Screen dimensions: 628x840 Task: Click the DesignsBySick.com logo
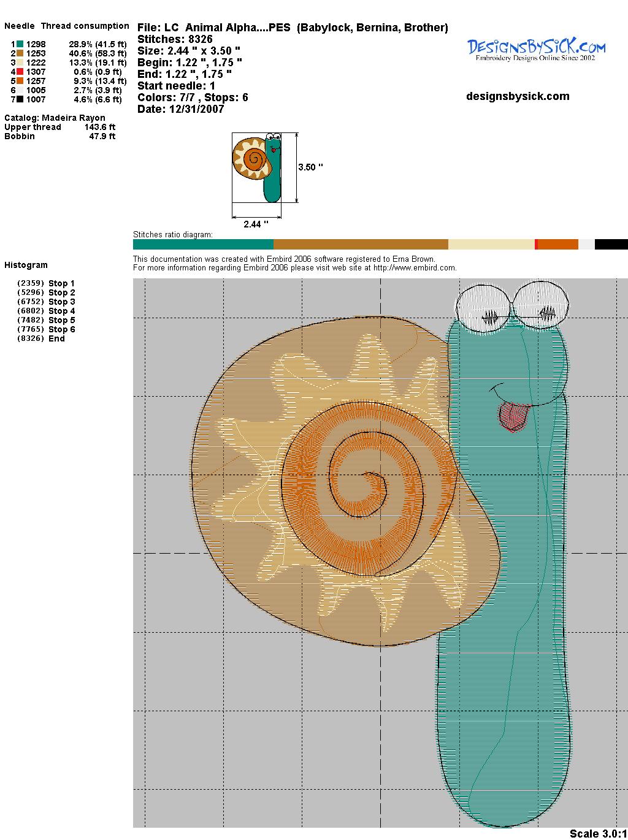(536, 49)
